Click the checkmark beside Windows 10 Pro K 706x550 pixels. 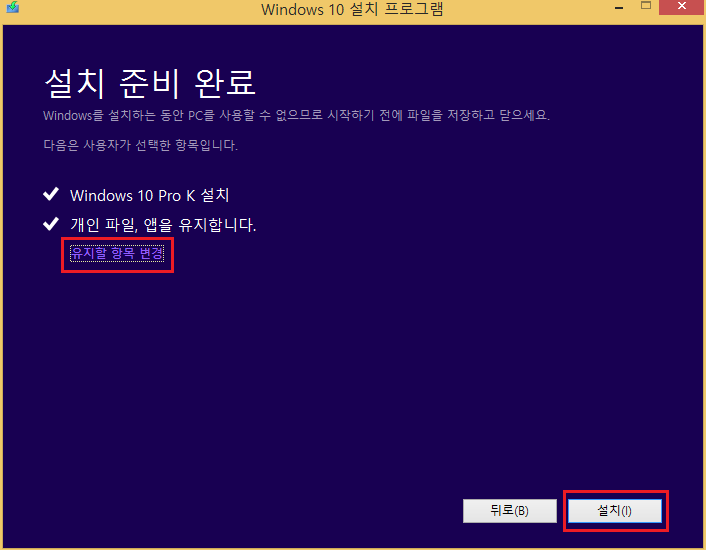pos(51,194)
